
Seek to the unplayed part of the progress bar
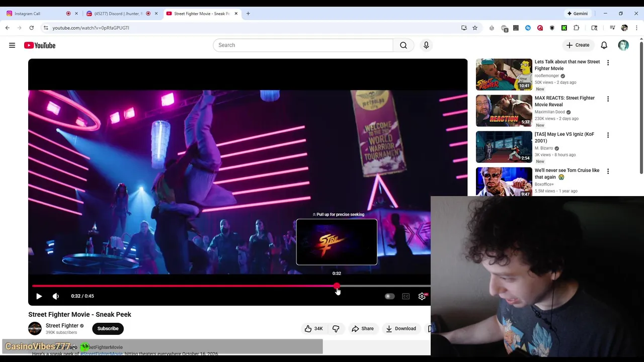pyautogui.click(x=385, y=286)
